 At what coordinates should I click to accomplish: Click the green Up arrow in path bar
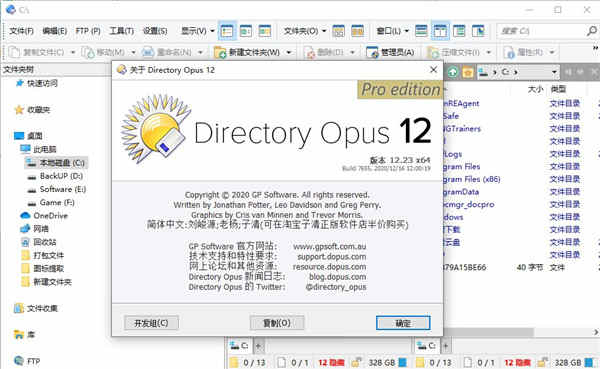(x=453, y=72)
